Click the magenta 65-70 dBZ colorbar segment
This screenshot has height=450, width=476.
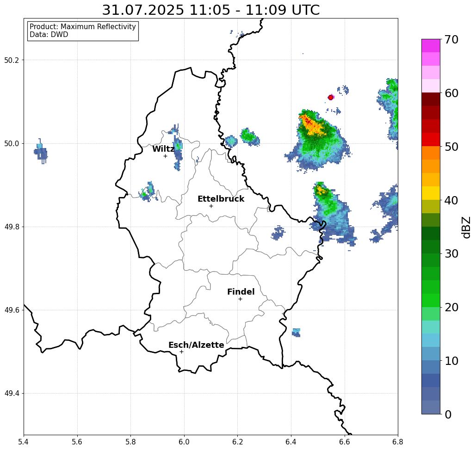(x=431, y=46)
